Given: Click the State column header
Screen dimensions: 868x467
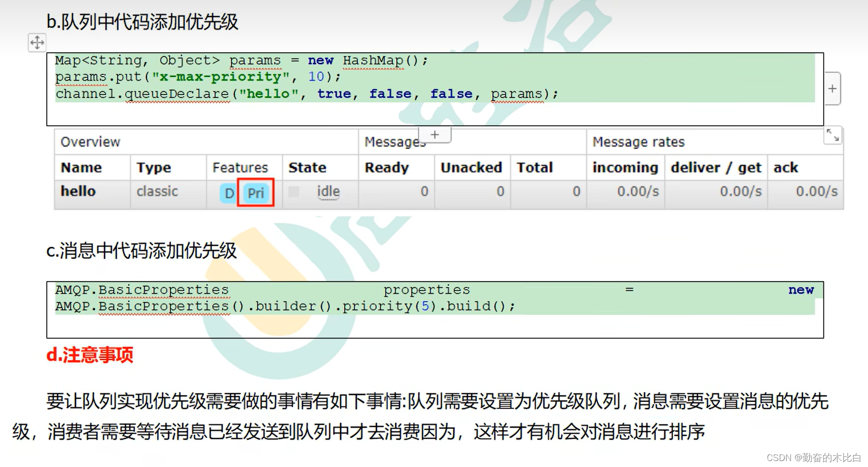Looking at the screenshot, I should pyautogui.click(x=307, y=167).
